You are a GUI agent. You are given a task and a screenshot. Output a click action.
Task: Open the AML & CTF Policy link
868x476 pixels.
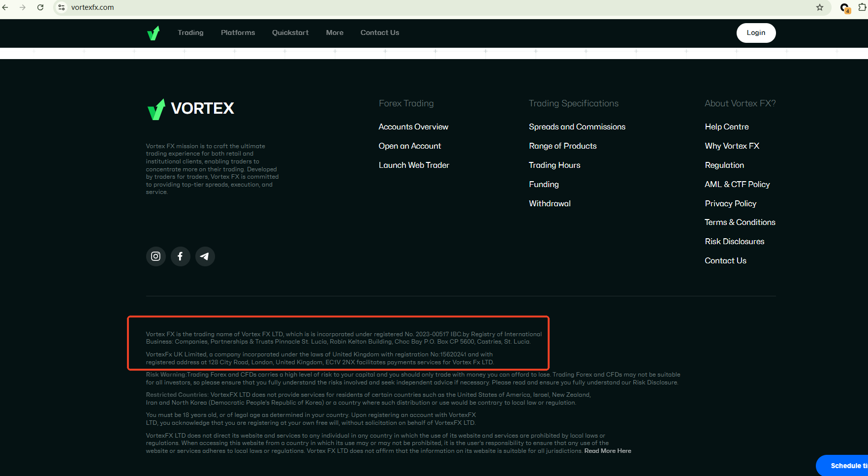pyautogui.click(x=737, y=185)
